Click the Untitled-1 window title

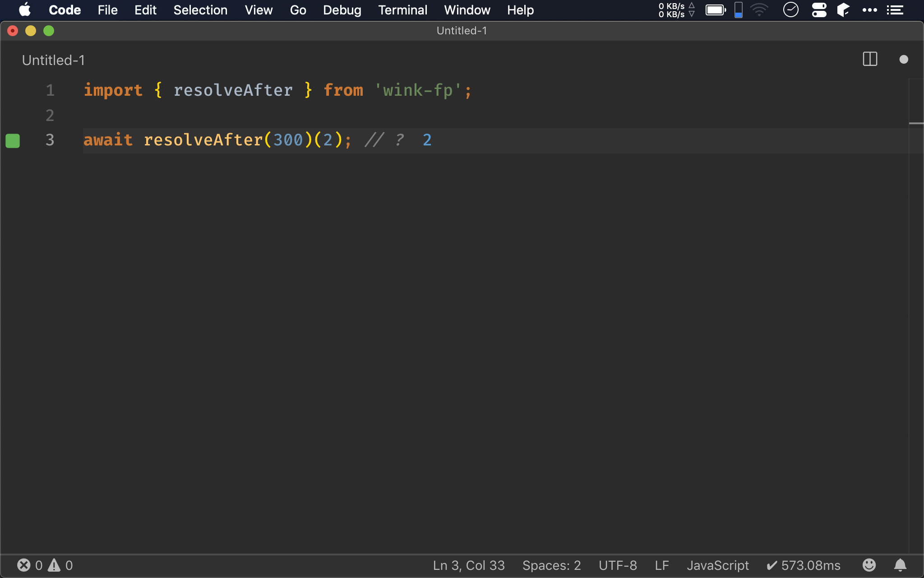(x=462, y=31)
